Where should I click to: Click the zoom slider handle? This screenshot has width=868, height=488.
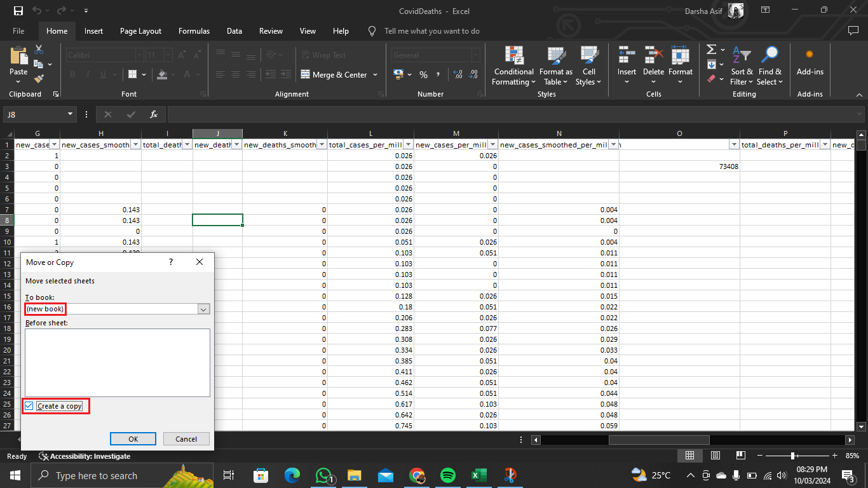click(x=793, y=456)
